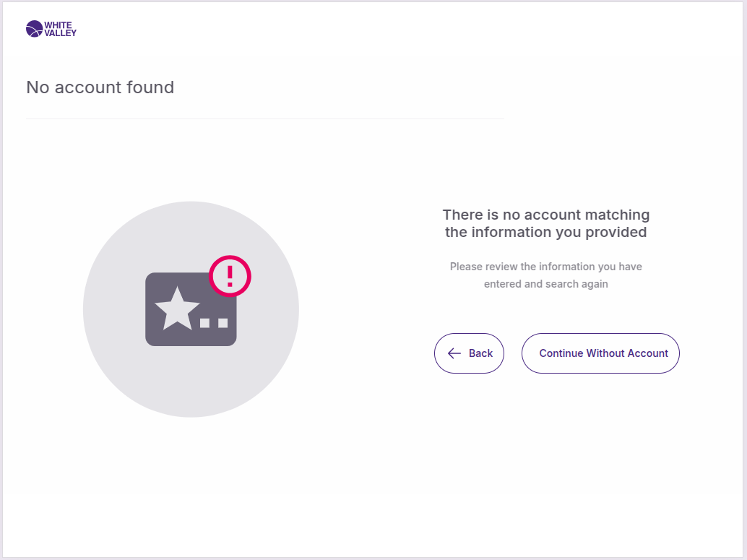Image resolution: width=747 pixels, height=560 pixels.
Task: Click the left small square on card
Action: click(x=205, y=322)
